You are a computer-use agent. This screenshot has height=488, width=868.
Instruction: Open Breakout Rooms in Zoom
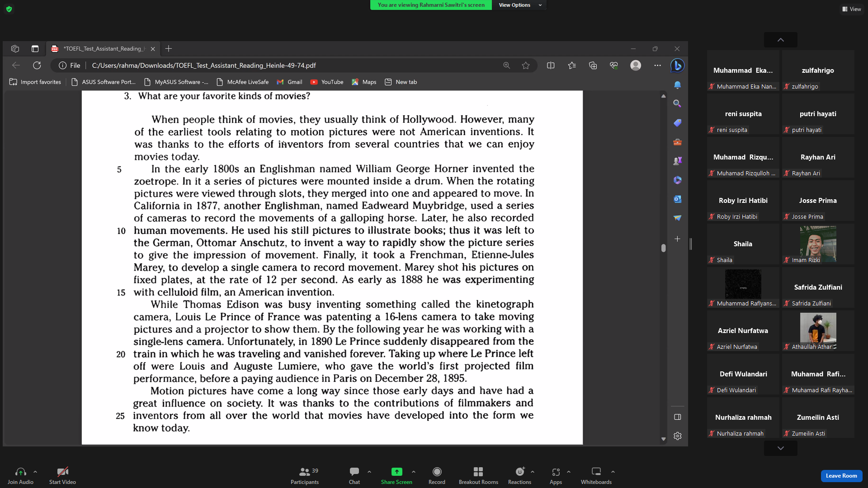[478, 476]
